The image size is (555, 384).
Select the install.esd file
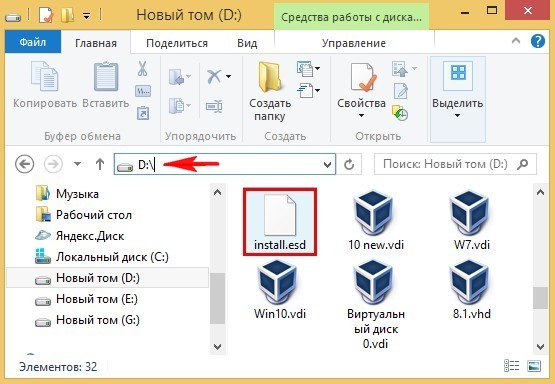pyautogui.click(x=280, y=222)
